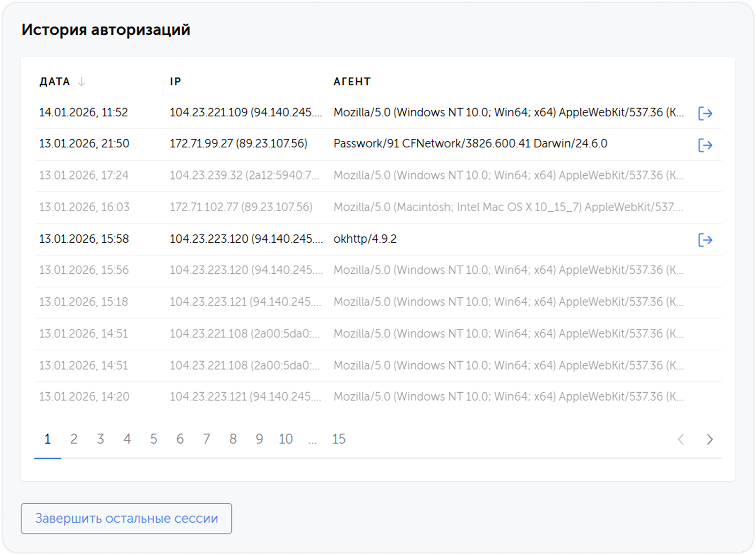Terminate the session from 14.01.2026, 11:52

(706, 113)
